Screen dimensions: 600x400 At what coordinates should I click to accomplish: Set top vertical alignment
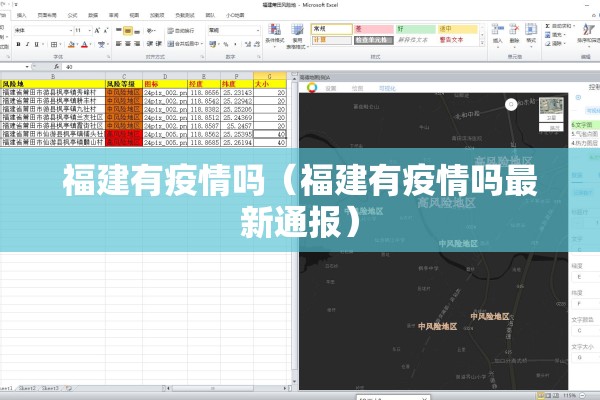tap(119, 30)
